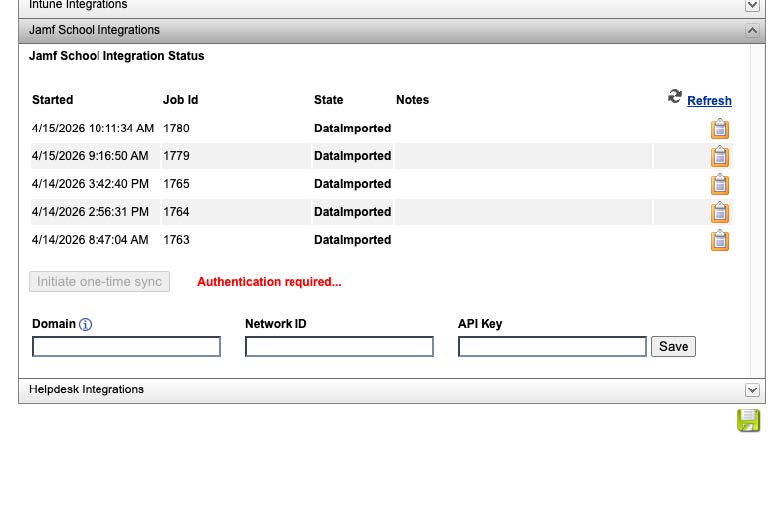Click Initiate one-time sync button
Screen dimensions: 784x520
[x=100, y=282]
